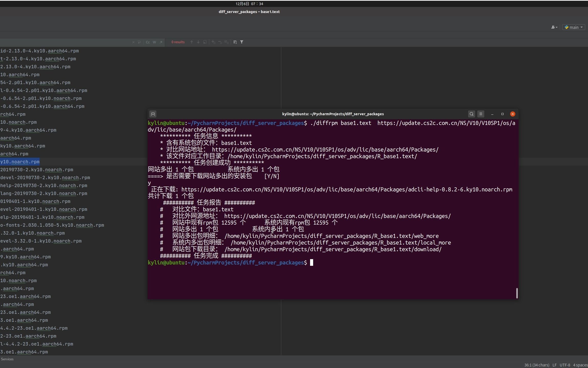Click terminal prompt cursor on last line
This screenshot has width=588, height=368.
coord(311,263)
